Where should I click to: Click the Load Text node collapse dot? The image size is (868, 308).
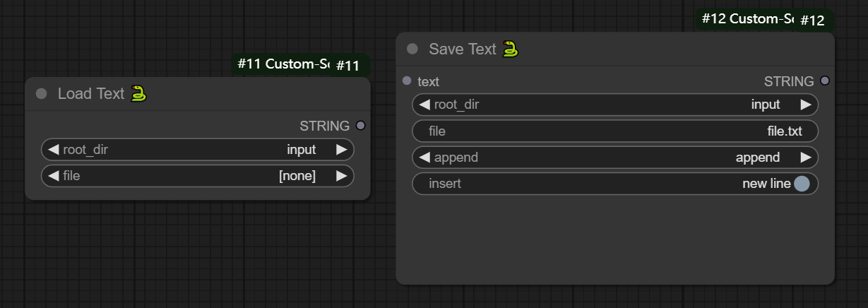(x=42, y=93)
